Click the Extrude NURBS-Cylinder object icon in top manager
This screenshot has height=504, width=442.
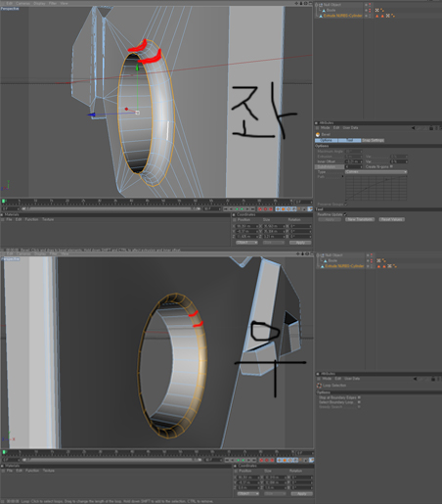pyautogui.click(x=321, y=16)
